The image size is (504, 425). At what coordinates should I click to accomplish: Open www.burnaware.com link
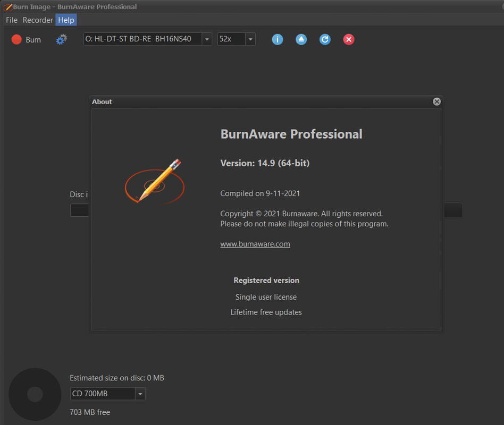coord(255,244)
